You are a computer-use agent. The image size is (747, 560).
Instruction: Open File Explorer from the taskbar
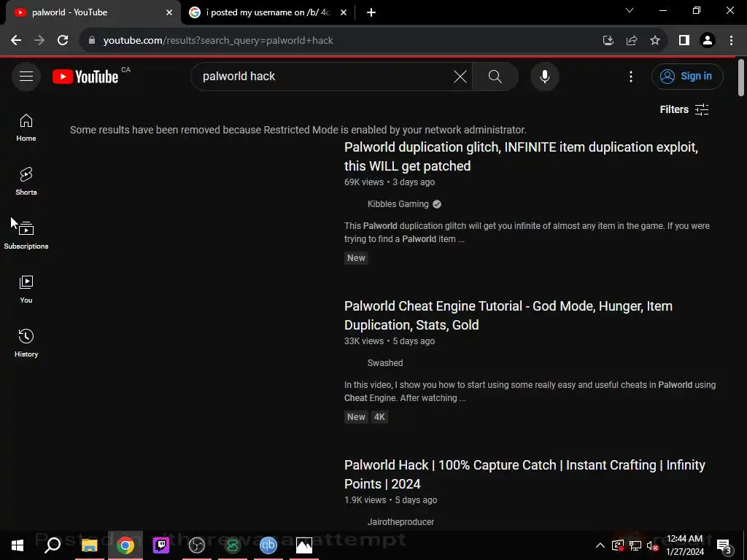click(89, 545)
